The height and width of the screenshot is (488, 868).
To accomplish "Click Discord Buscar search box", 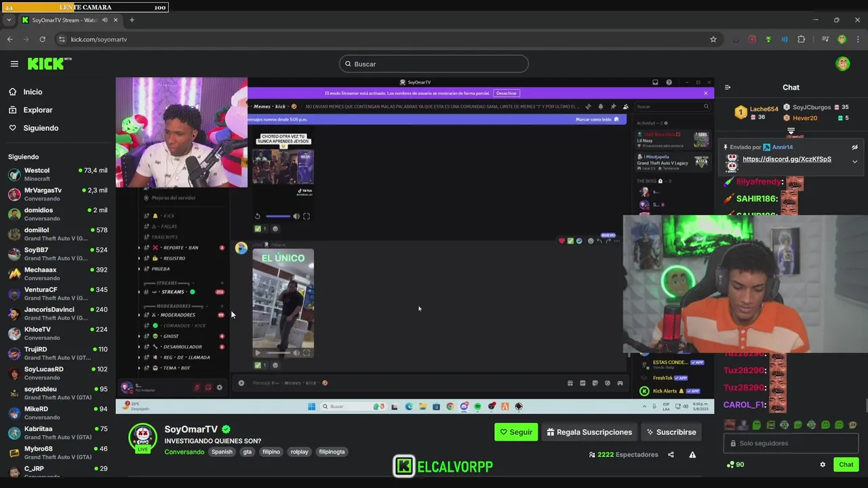I will click(673, 106).
